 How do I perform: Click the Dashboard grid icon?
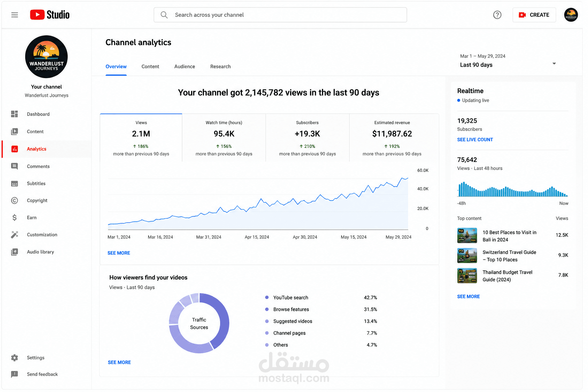pos(15,114)
